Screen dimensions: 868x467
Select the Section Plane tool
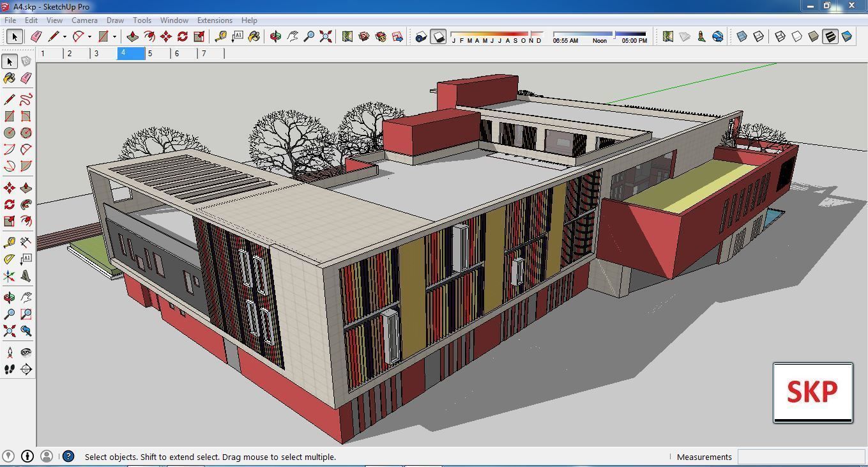26,369
